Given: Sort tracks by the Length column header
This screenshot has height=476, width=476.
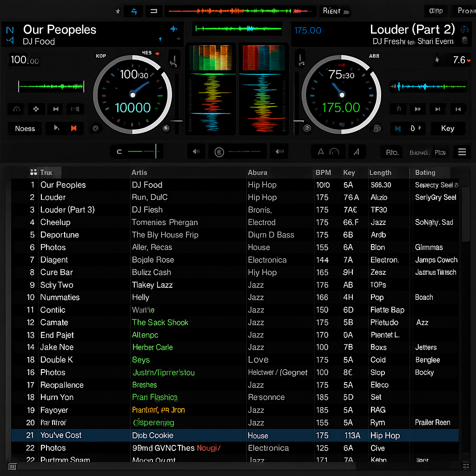Looking at the screenshot, I should pos(380,172).
